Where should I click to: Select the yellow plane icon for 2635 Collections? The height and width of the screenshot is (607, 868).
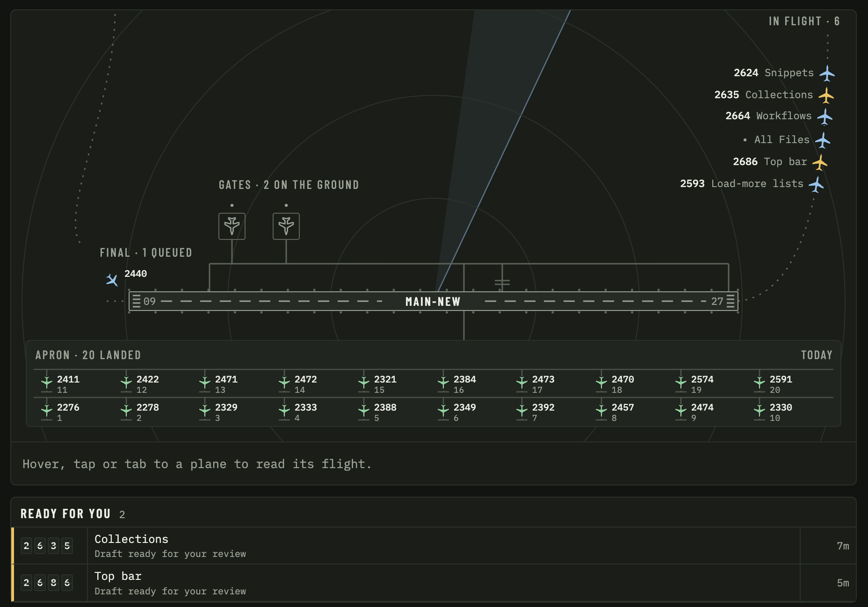tap(826, 95)
